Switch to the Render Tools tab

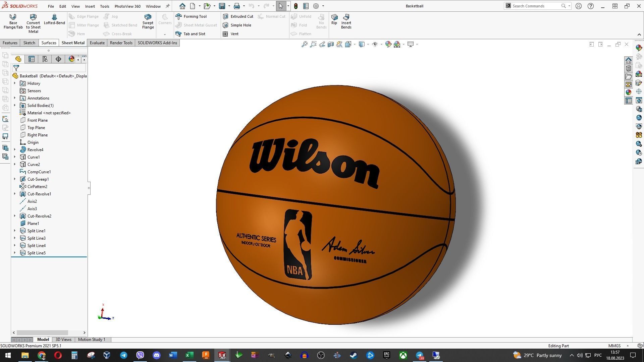(121, 43)
